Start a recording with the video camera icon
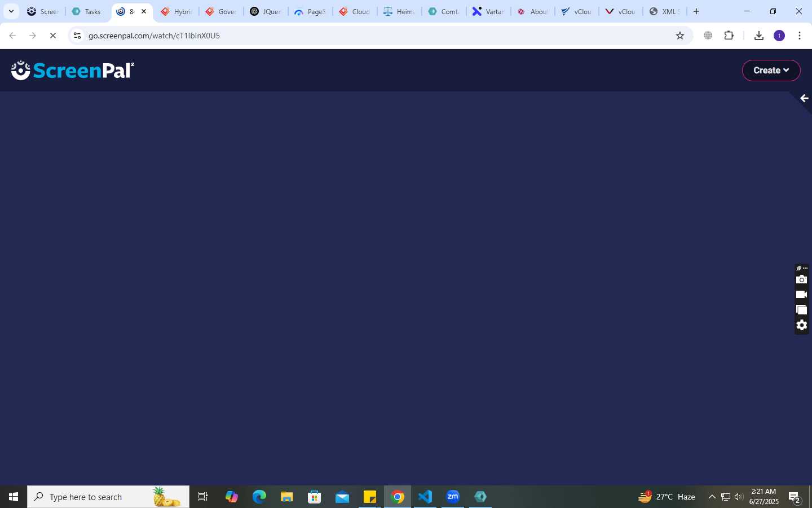The image size is (812, 508). click(801, 295)
